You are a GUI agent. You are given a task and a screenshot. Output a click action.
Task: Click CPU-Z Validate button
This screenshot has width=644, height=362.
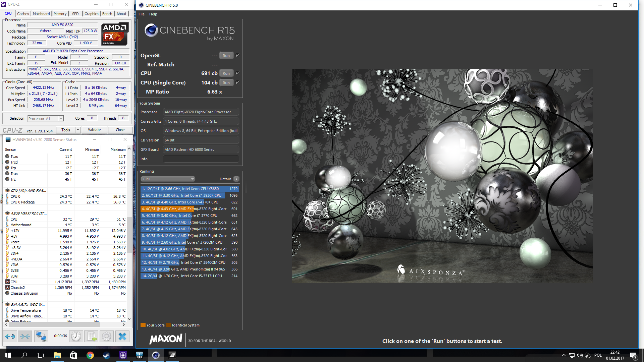(94, 130)
